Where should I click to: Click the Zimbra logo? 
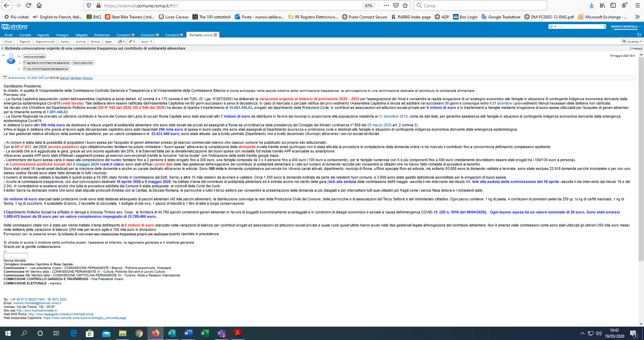pos(14,26)
